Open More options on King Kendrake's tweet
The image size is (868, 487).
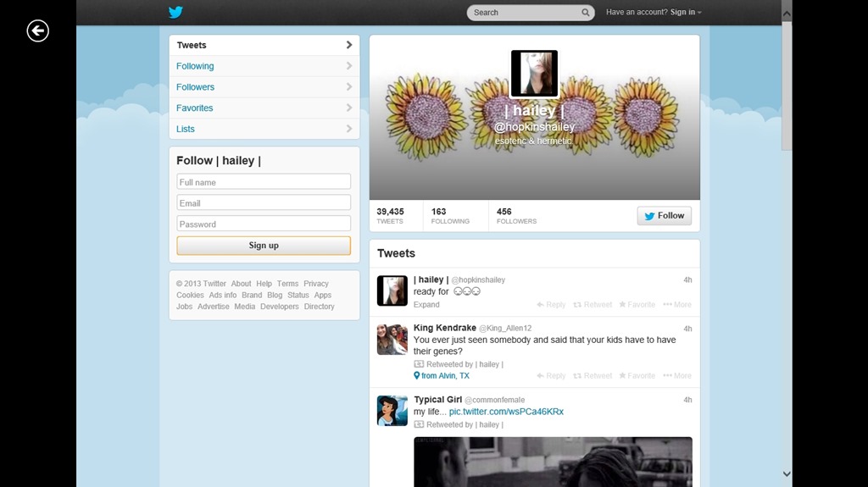click(x=677, y=376)
